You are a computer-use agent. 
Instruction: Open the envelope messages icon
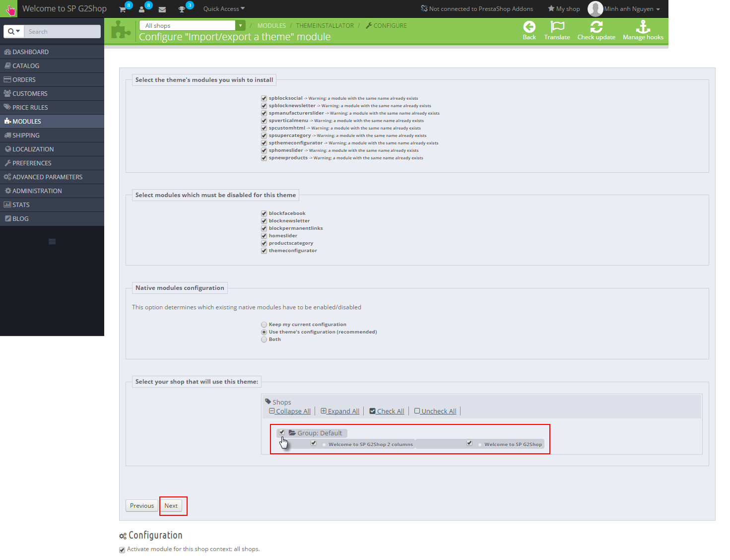tap(162, 9)
